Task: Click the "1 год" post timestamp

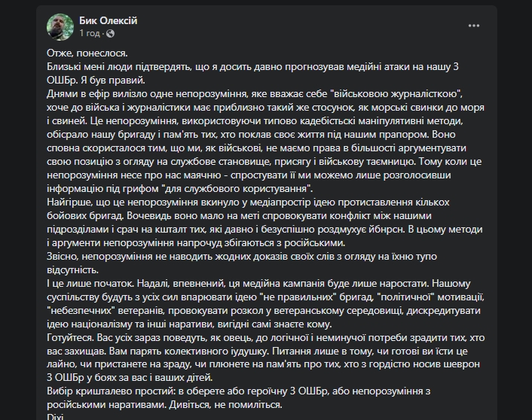Action: click(x=90, y=34)
